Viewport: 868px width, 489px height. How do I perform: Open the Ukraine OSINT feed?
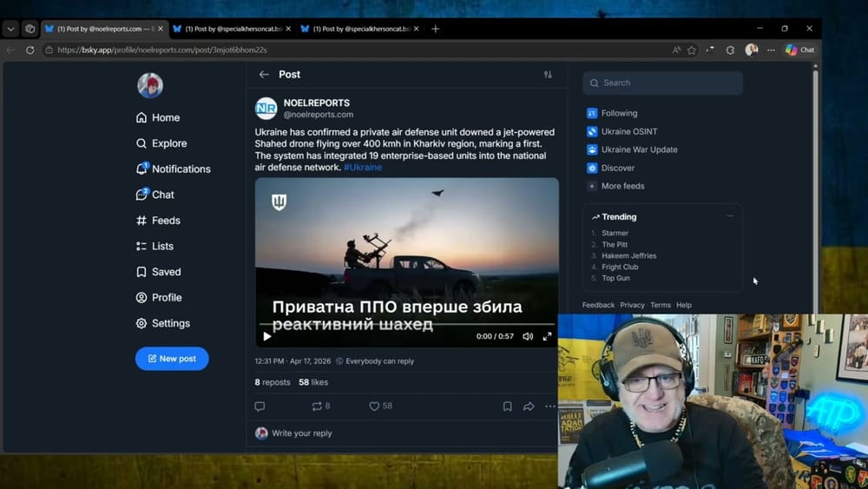coord(629,131)
